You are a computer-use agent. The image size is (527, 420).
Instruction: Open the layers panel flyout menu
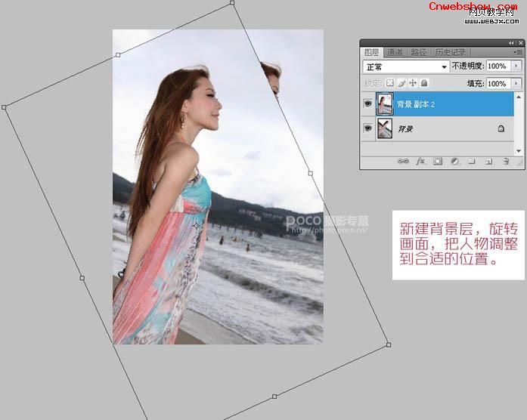(x=517, y=53)
